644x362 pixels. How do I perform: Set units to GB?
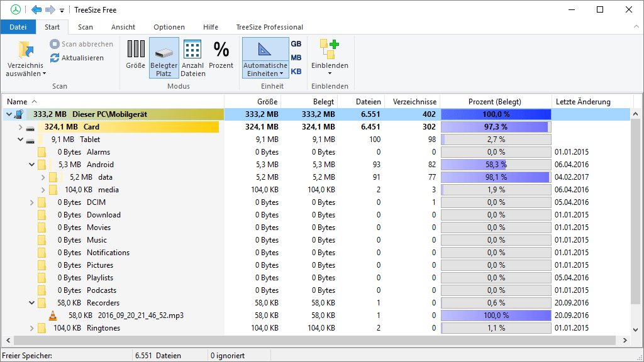point(296,44)
